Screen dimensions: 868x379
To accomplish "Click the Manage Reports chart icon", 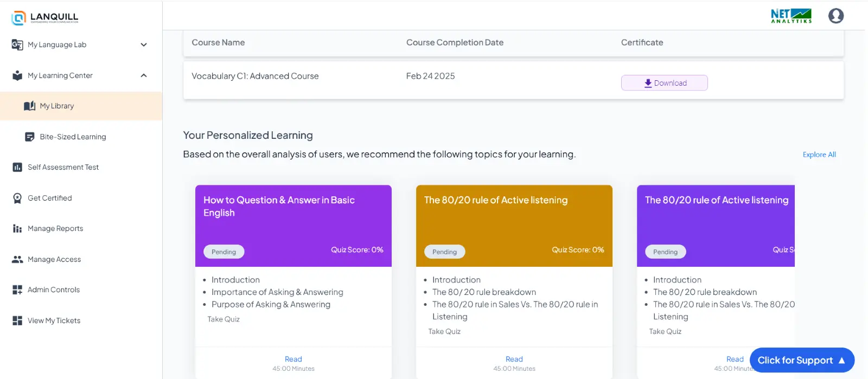I will click(17, 229).
